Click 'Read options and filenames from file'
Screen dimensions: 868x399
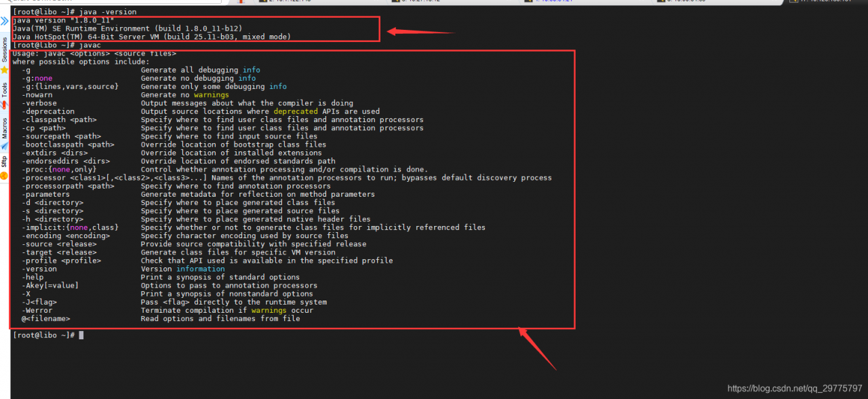pos(220,318)
